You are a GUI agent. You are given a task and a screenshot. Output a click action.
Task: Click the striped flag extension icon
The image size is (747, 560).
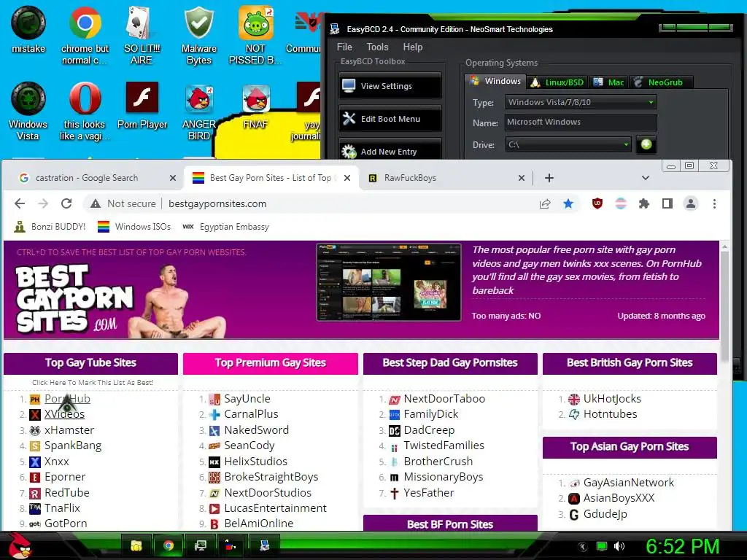click(620, 204)
